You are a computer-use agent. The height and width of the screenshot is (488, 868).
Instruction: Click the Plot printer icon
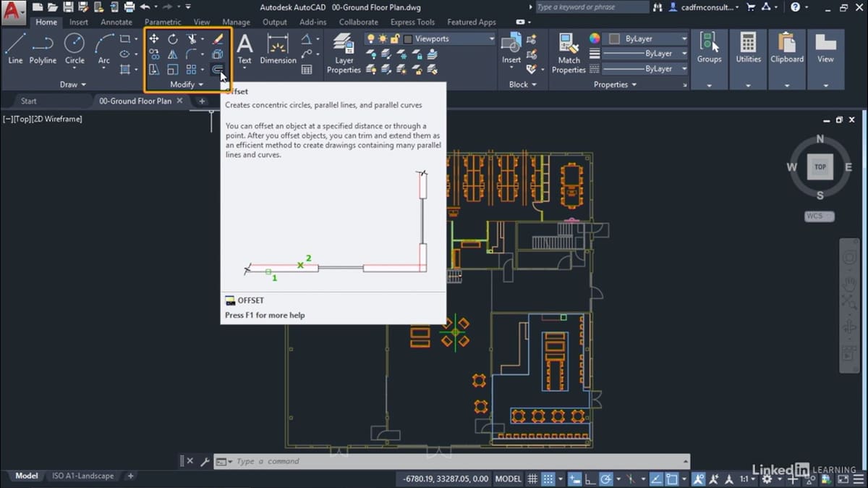point(129,7)
